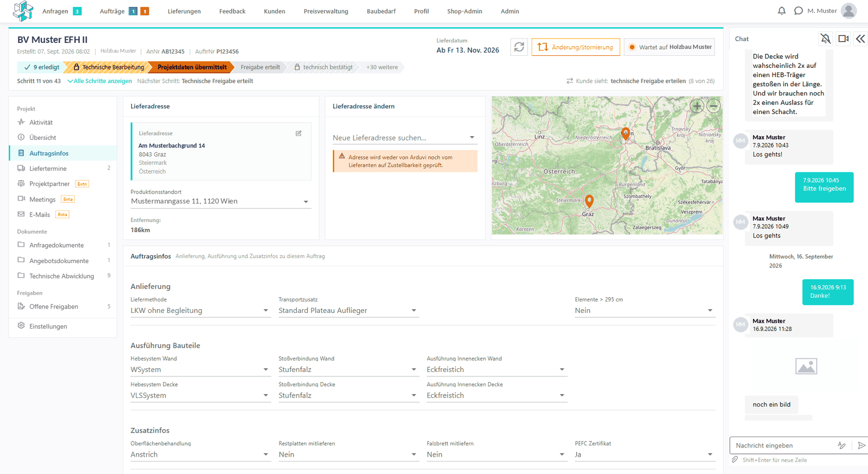
Task: Zoom in on the map with the plus button
Action: [x=697, y=106]
